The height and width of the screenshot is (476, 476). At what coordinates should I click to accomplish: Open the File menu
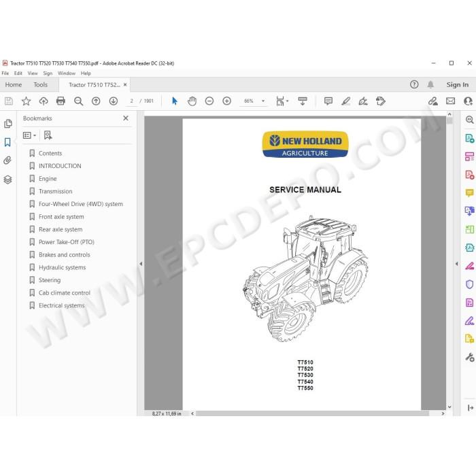tap(5, 73)
